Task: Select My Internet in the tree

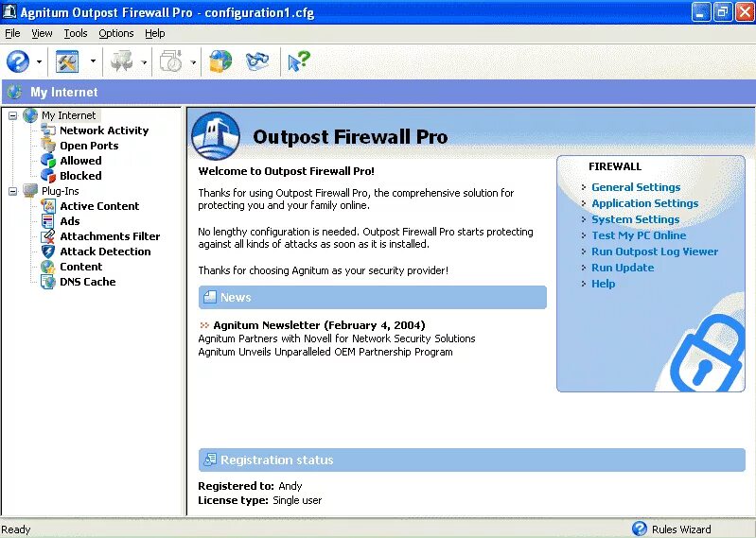Action: (68, 115)
